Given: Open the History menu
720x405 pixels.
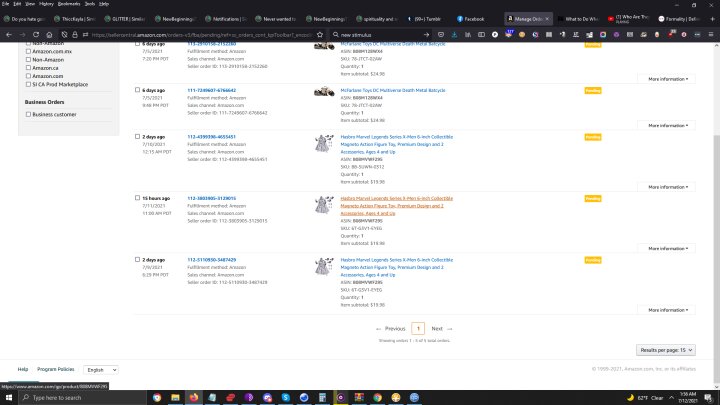Looking at the screenshot, I should pos(46,4).
